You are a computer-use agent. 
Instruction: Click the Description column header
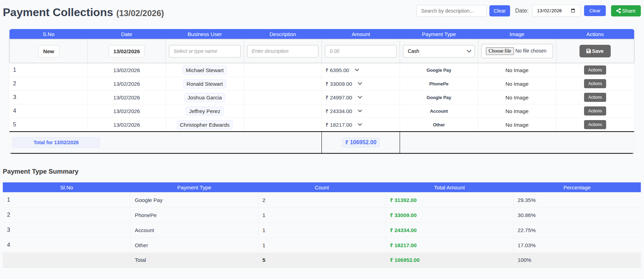[x=283, y=34]
